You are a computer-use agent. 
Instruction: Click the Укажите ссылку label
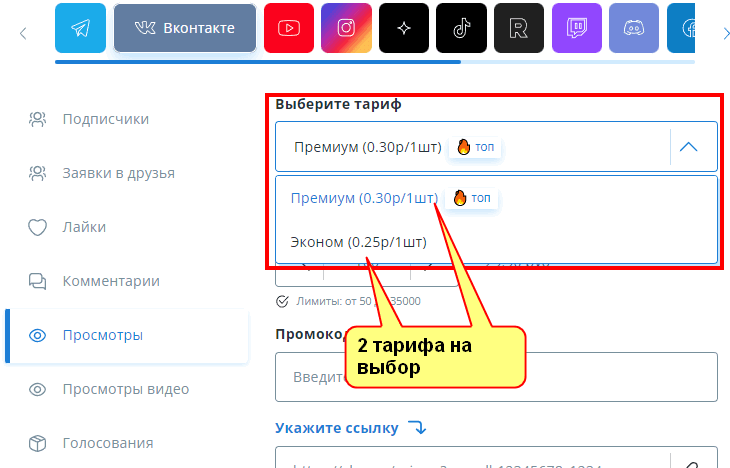pyautogui.click(x=337, y=428)
